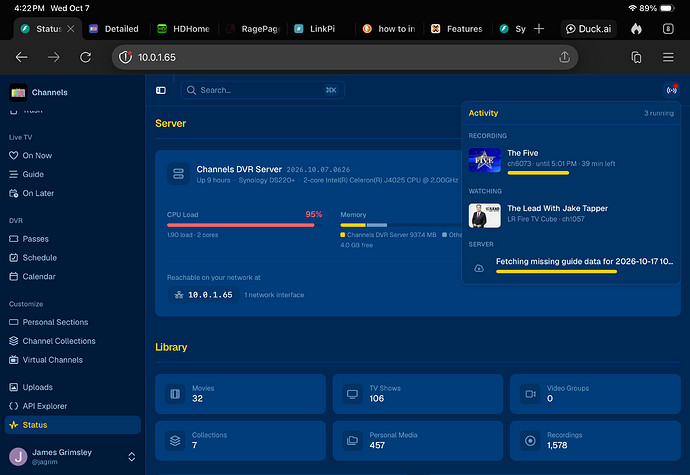Open the Movies library card
This screenshot has width=690, height=475.
tap(240, 394)
